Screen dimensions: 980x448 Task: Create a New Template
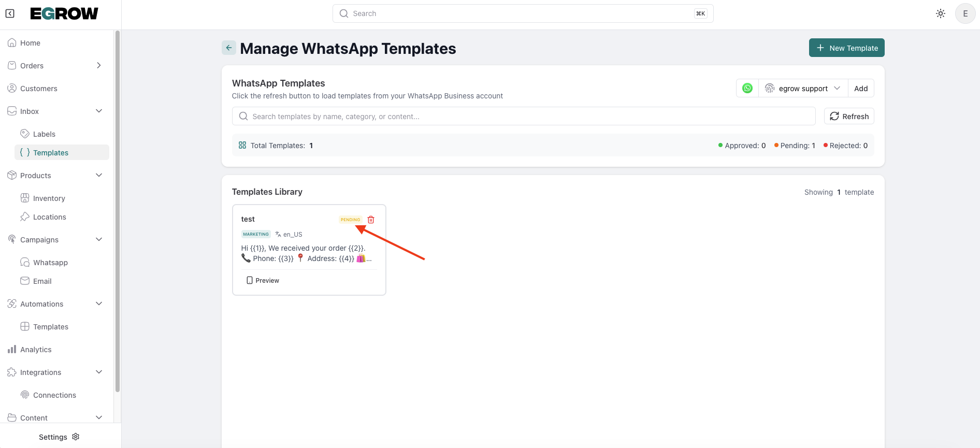coord(846,48)
